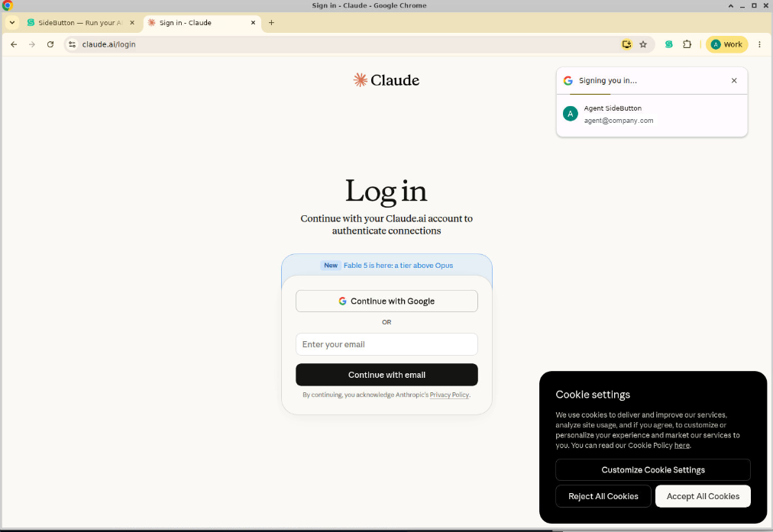Accept All Cookies
Screen dimensions: 773x532
703,497
